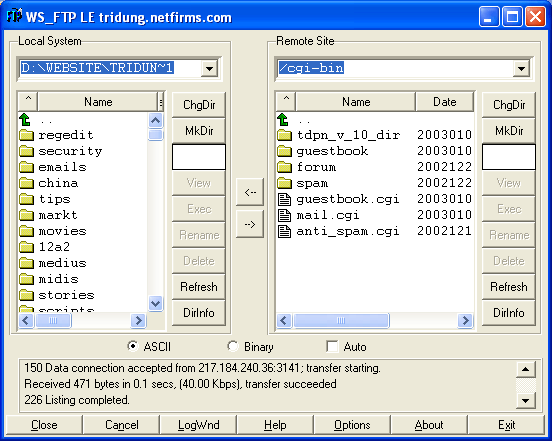Click local ChgDir button
Viewport: 552px width, 441px height.
click(x=199, y=105)
